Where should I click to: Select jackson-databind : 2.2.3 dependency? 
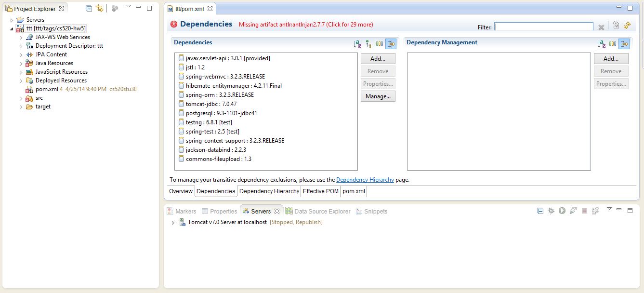212,150
